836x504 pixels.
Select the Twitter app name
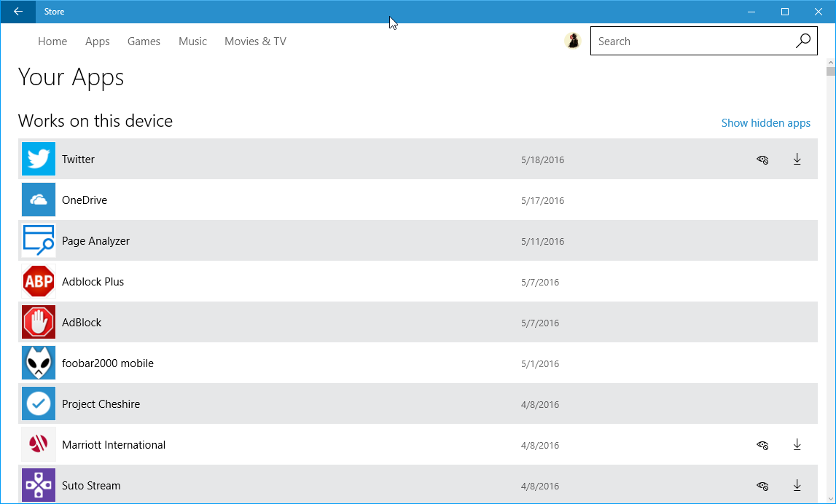pos(79,160)
